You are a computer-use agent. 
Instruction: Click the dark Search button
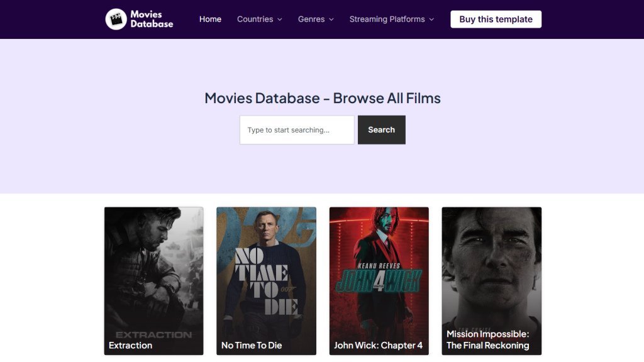382,130
